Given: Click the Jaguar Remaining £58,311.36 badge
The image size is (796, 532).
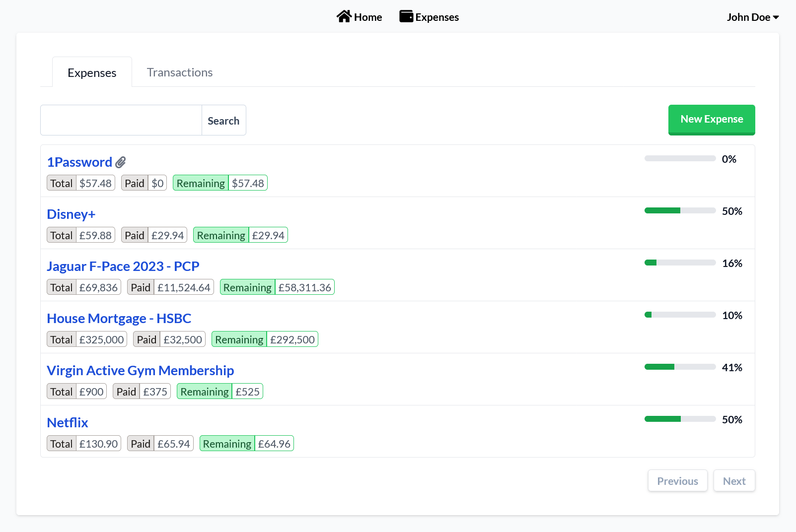Looking at the screenshot, I should pos(277,287).
